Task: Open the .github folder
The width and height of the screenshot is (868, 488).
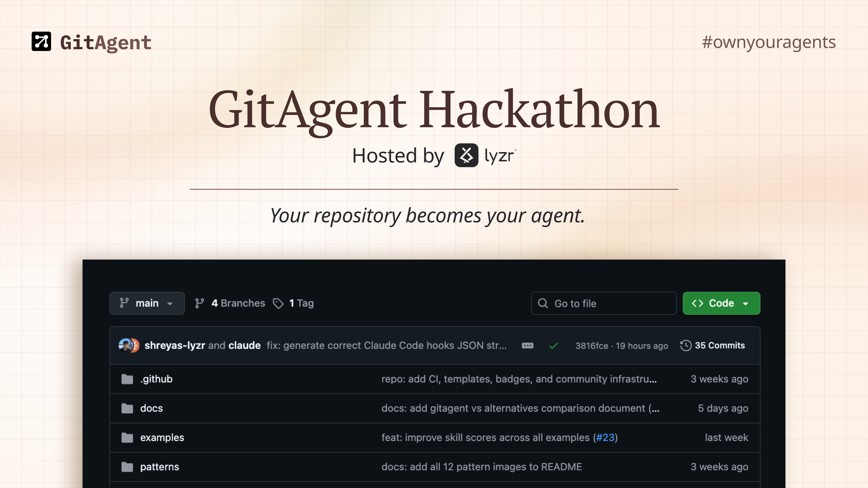Action: pos(156,379)
